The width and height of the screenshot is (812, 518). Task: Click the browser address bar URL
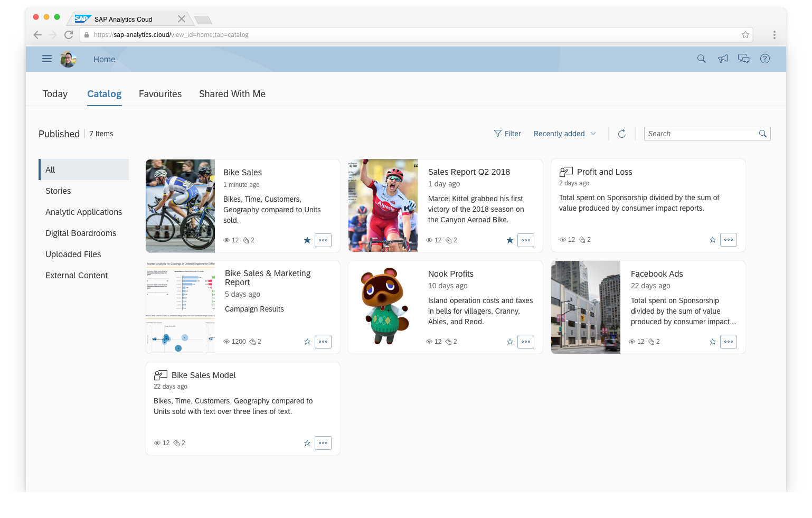coord(171,35)
